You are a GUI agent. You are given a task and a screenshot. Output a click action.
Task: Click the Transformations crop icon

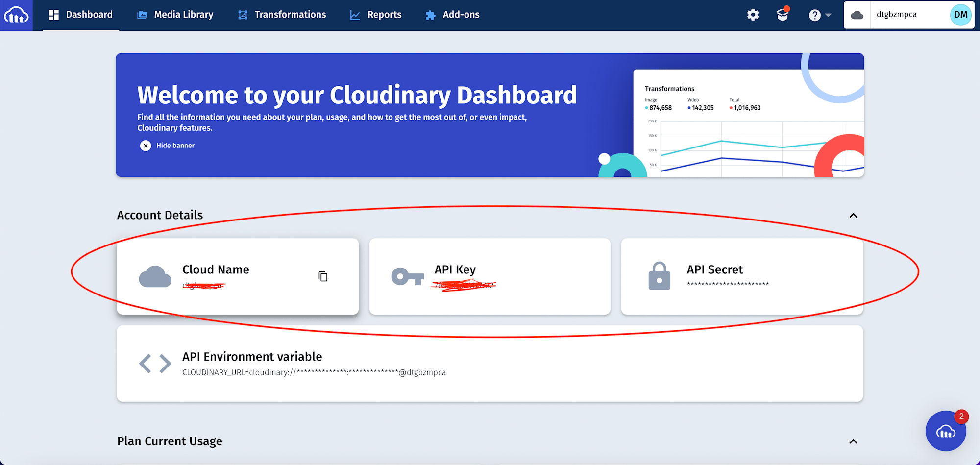243,15
